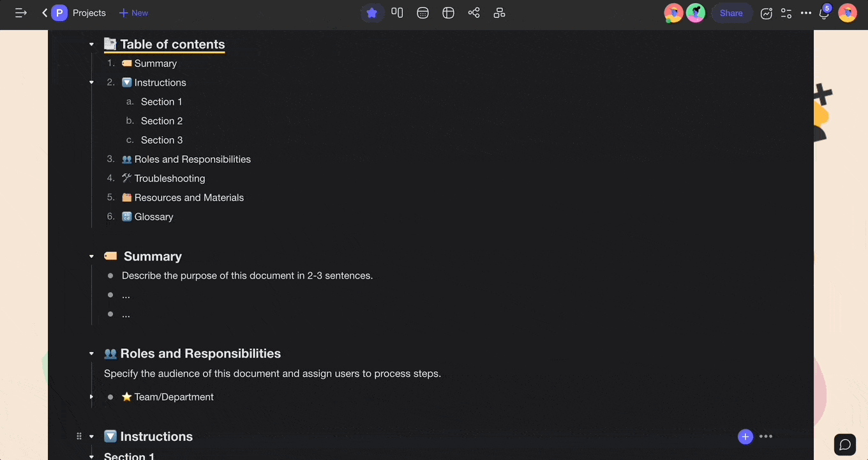Open the sidebar menu toggle icon

pyautogui.click(x=20, y=13)
